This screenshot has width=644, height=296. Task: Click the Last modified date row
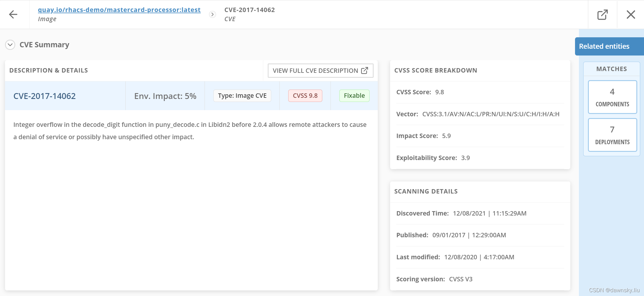480,257
